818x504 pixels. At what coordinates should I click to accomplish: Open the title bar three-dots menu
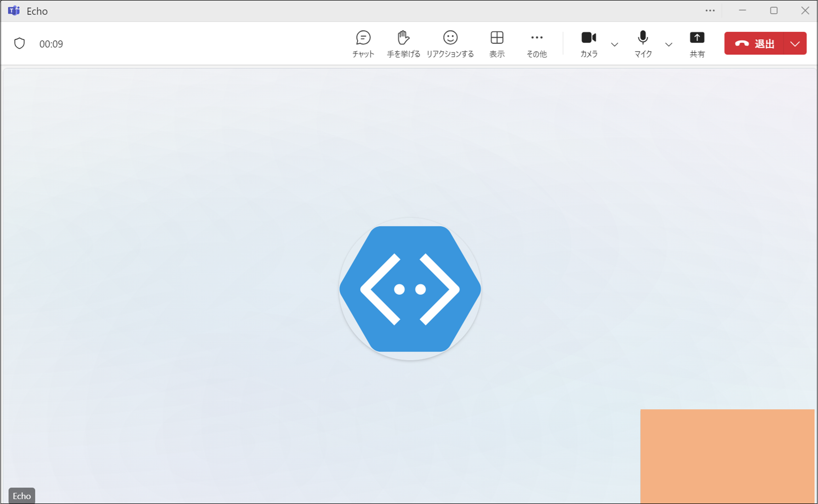[710, 11]
